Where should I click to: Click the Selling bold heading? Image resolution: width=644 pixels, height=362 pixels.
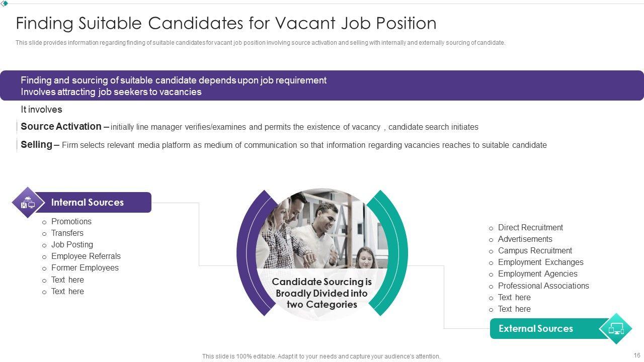[x=37, y=145]
